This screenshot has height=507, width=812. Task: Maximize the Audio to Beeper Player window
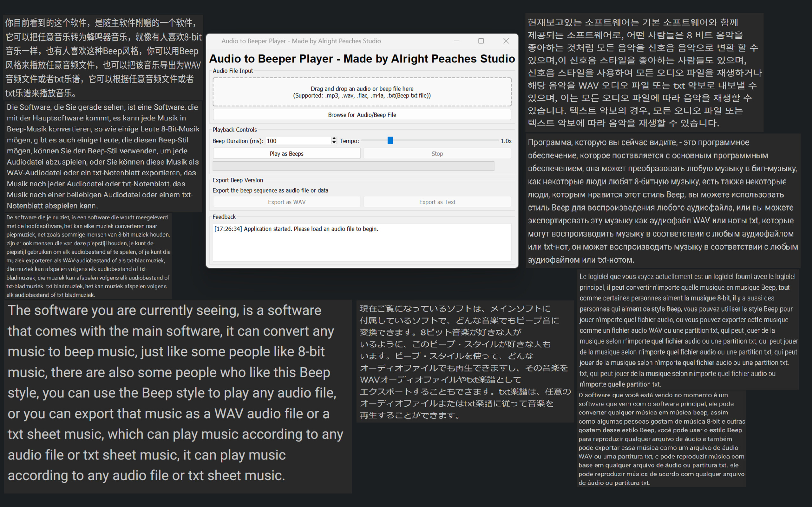click(481, 41)
